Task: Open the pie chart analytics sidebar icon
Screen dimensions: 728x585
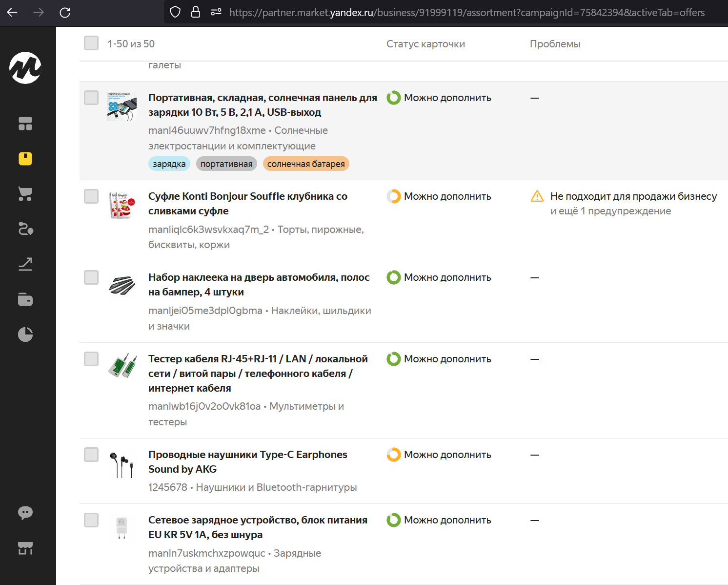Action: pyautogui.click(x=25, y=334)
